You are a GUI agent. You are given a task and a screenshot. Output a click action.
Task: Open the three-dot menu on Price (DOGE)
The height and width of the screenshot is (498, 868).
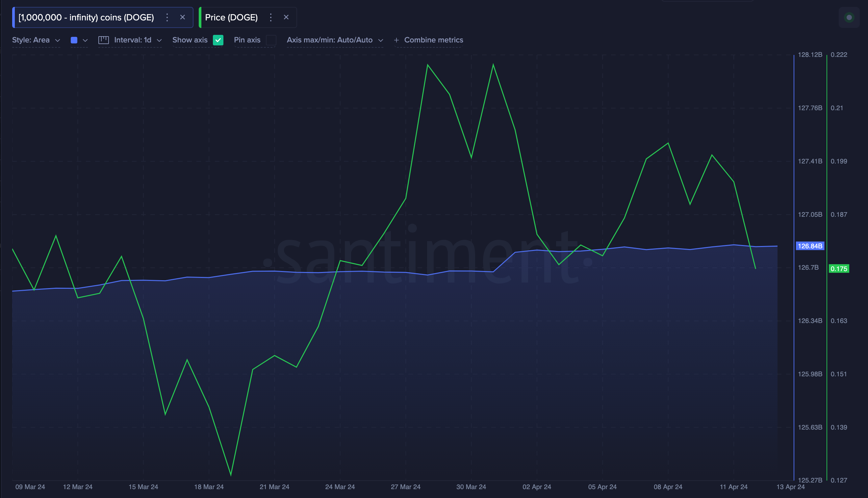click(270, 17)
